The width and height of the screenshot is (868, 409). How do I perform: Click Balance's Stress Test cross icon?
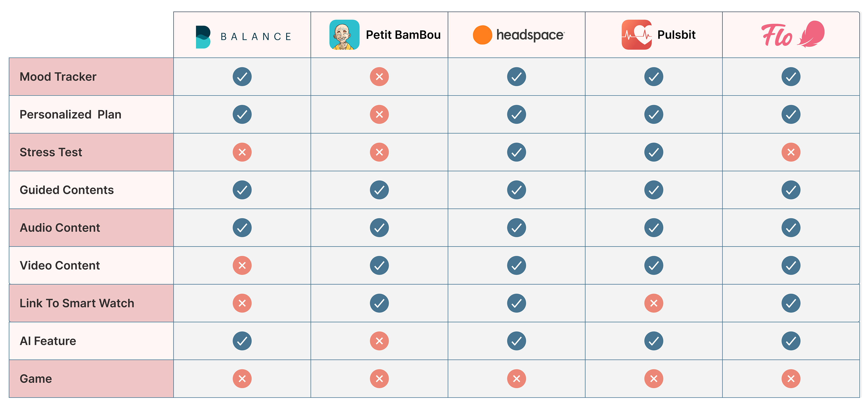tap(242, 152)
